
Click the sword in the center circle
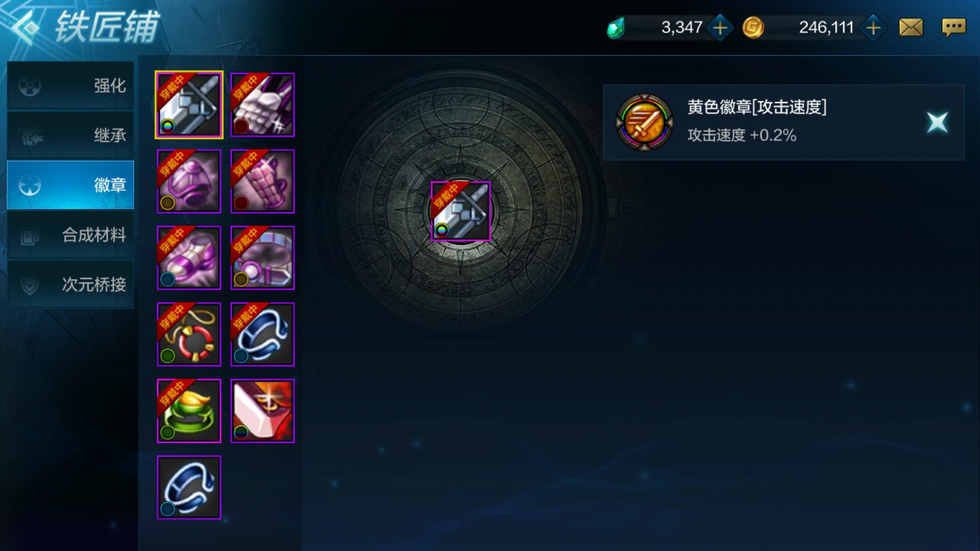(461, 211)
